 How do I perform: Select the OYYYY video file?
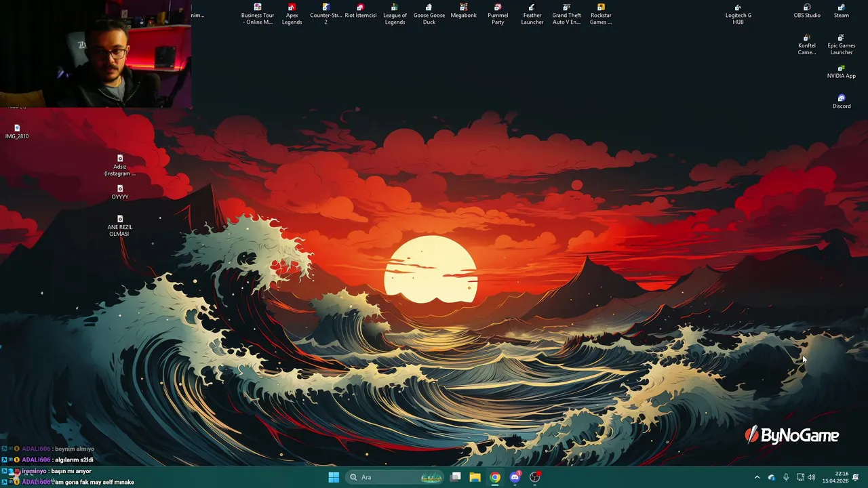120,192
